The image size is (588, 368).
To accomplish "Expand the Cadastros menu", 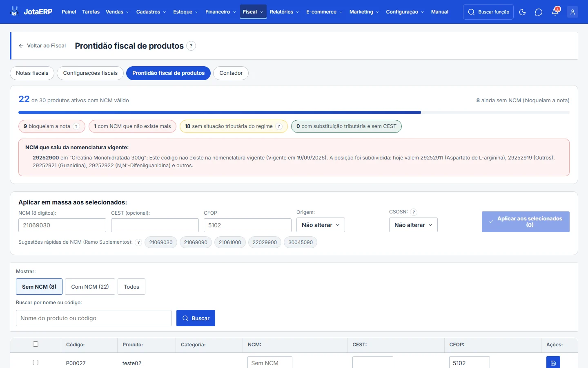I will tap(151, 12).
